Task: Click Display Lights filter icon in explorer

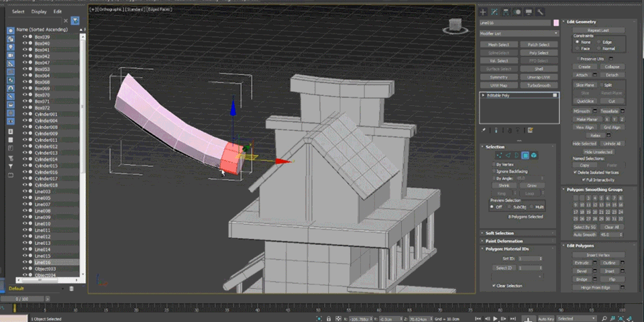Action: click(x=11, y=47)
